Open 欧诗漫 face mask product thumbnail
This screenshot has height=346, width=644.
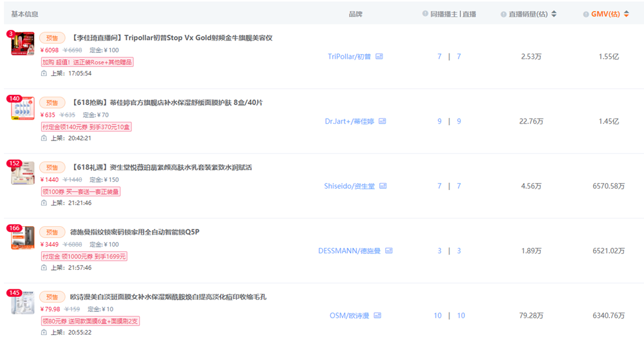[x=23, y=302]
